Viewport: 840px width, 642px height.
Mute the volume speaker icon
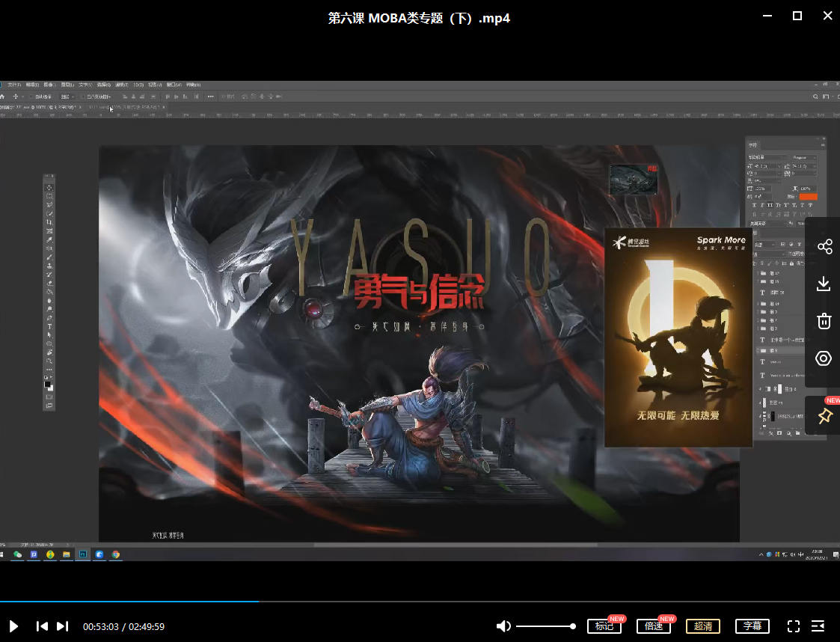[x=504, y=626]
